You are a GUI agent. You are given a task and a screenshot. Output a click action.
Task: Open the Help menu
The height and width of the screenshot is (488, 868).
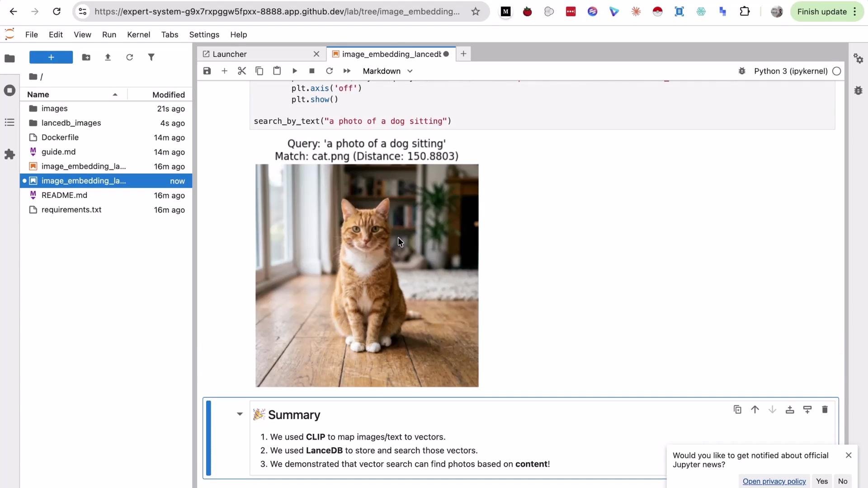pyautogui.click(x=239, y=35)
